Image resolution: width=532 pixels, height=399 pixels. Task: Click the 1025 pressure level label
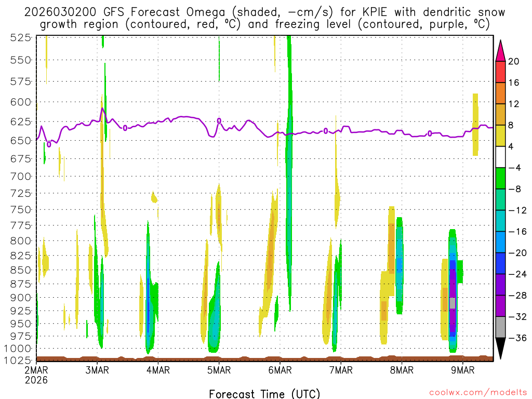pyautogui.click(x=18, y=360)
